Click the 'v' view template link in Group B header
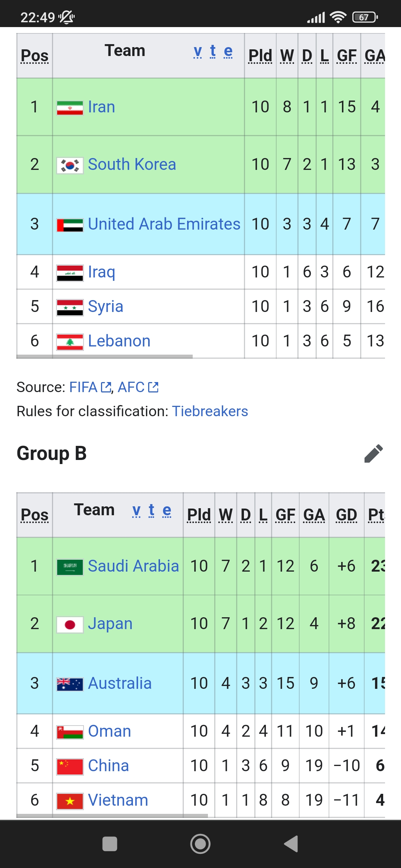The height and width of the screenshot is (868, 401). click(x=136, y=510)
